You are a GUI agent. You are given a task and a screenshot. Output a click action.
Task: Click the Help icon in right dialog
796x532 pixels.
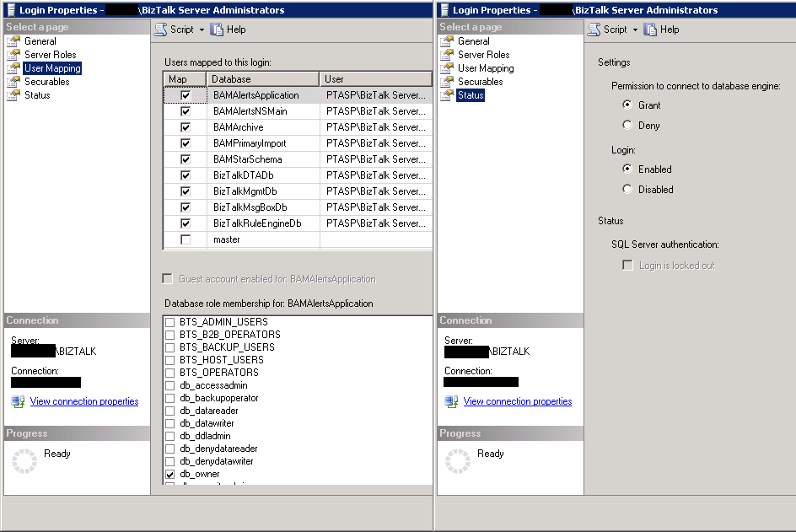[651, 30]
